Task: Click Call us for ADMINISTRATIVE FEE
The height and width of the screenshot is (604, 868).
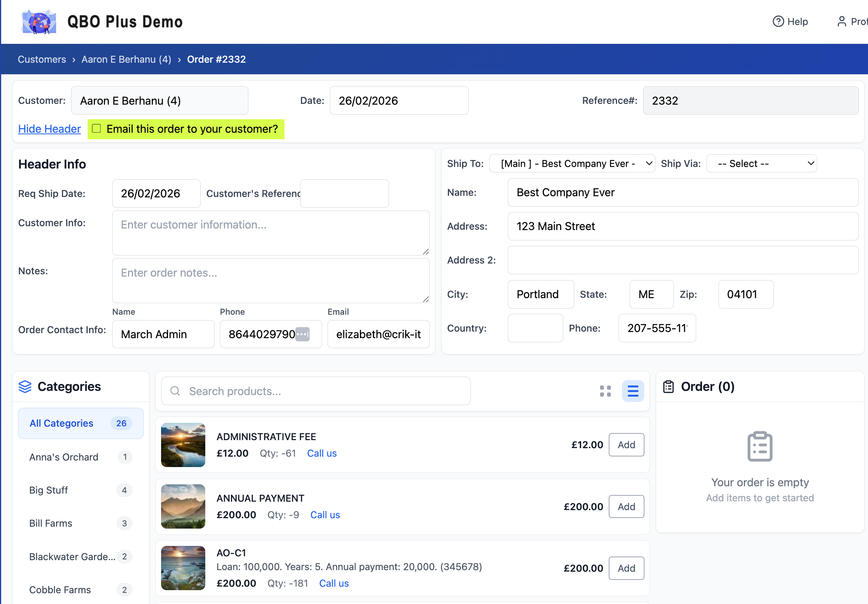Action: [322, 454]
